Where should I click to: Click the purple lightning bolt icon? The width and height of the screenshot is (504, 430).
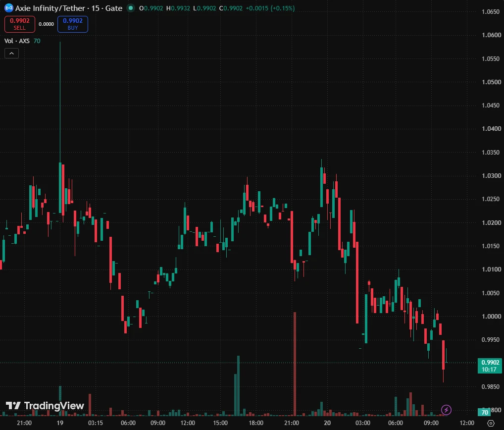[446, 410]
